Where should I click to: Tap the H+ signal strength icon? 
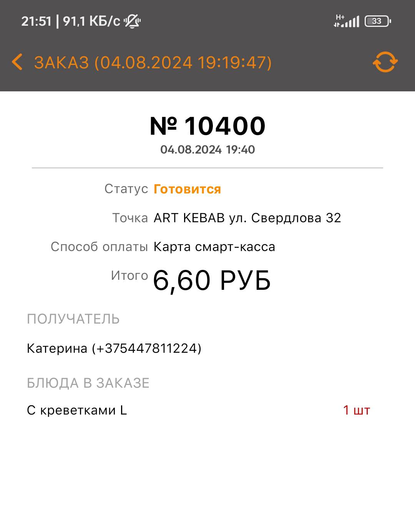point(346,21)
